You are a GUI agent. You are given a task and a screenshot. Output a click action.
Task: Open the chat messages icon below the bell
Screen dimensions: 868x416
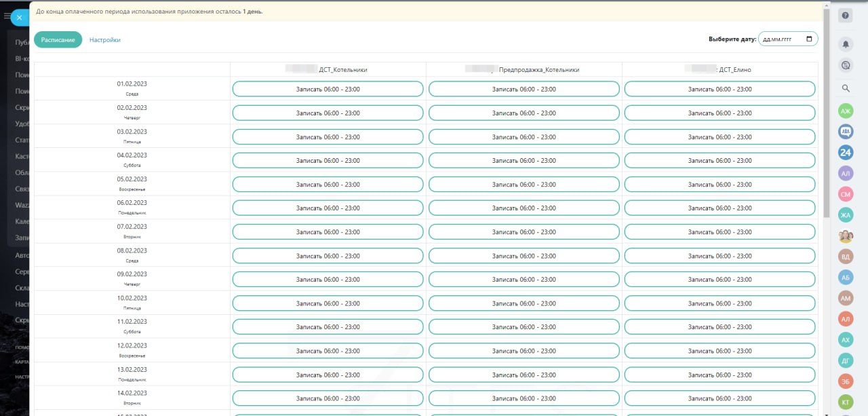845,65
